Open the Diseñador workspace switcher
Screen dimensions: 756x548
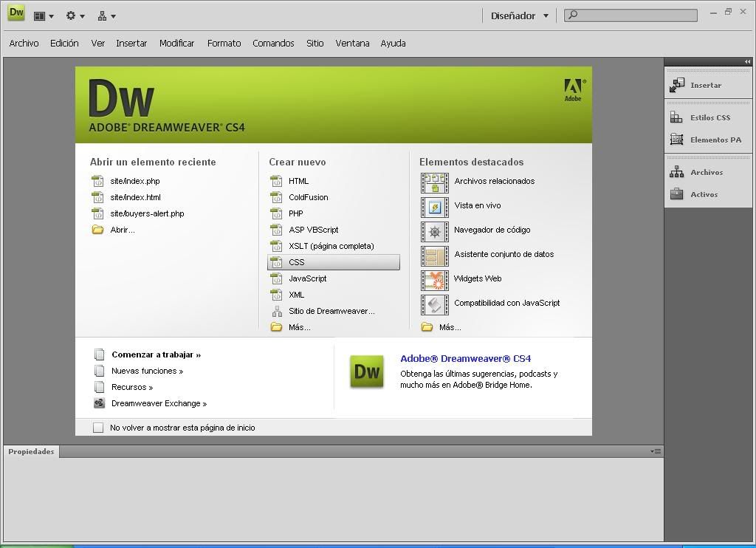519,16
